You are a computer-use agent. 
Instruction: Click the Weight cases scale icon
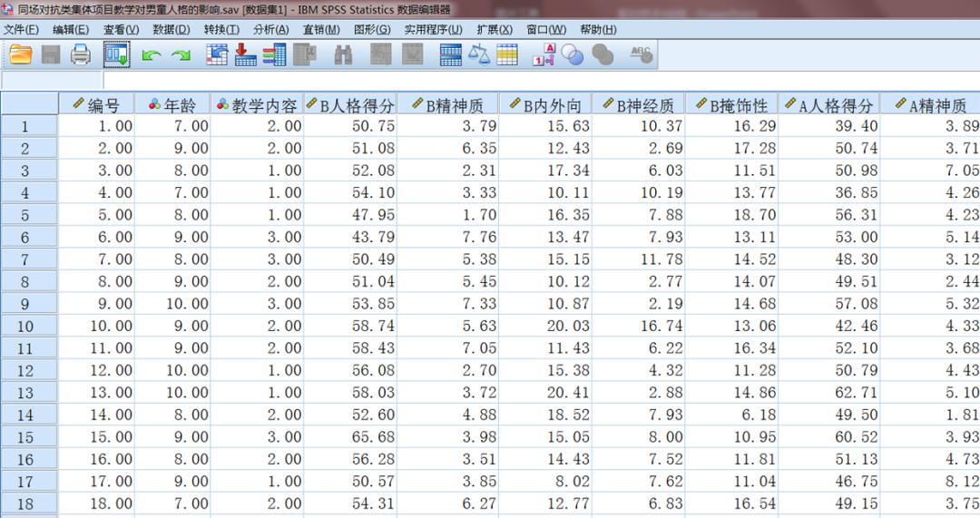pos(478,55)
